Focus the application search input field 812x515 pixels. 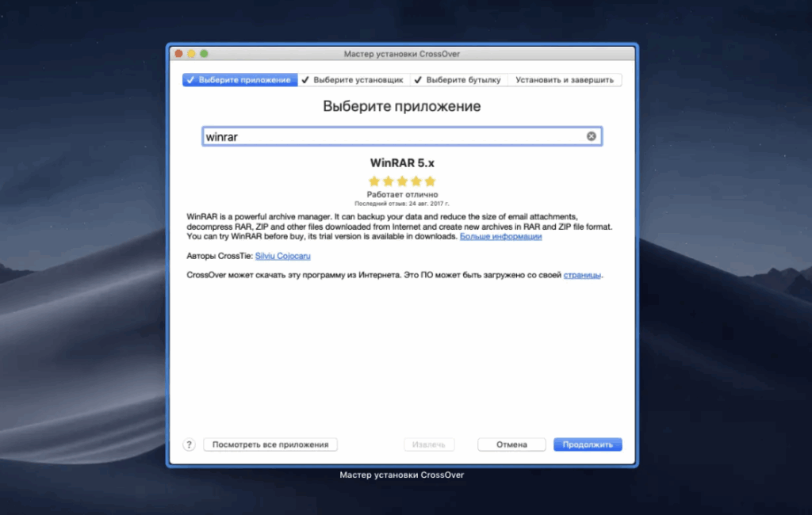tap(402, 136)
